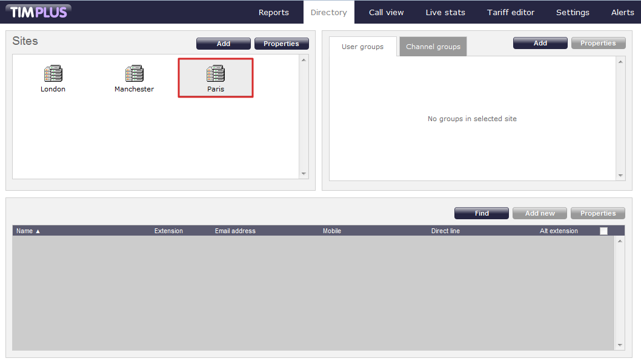Open the Live stats page
The height and width of the screenshot is (364, 641).
(x=445, y=12)
